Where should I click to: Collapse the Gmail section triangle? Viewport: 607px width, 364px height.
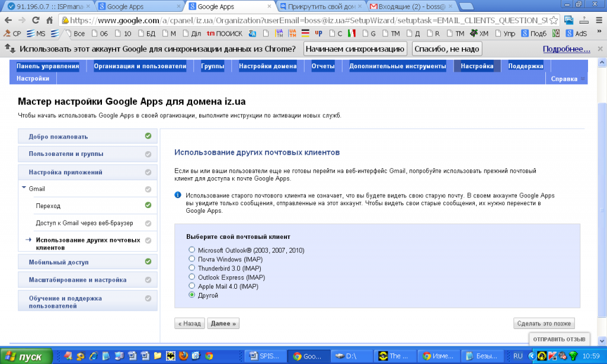(24, 188)
